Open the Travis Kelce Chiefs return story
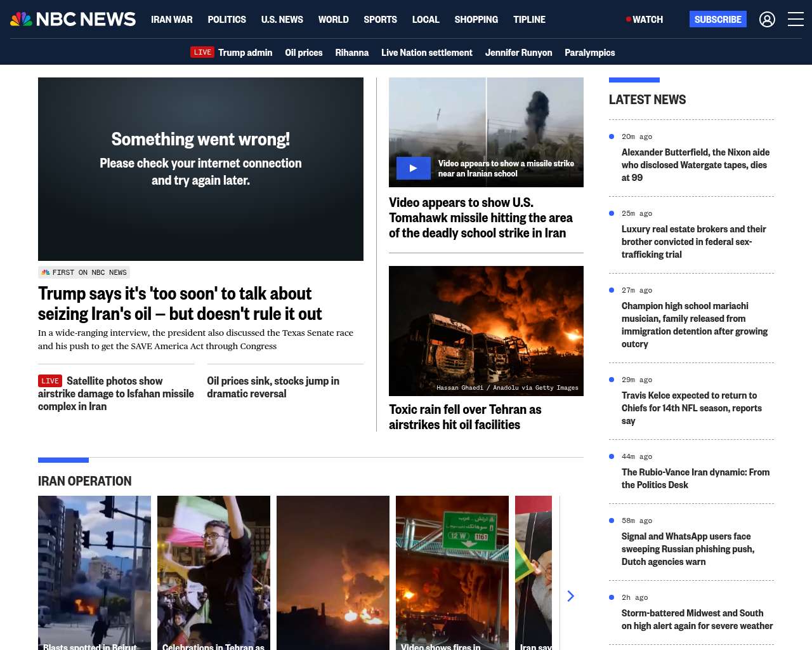812x650 pixels. click(x=691, y=408)
